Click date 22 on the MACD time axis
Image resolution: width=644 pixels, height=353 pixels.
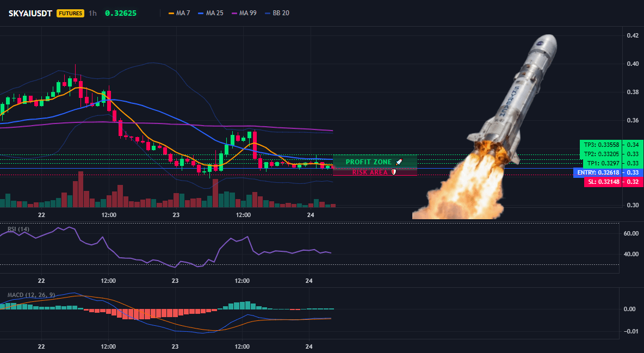point(41,346)
